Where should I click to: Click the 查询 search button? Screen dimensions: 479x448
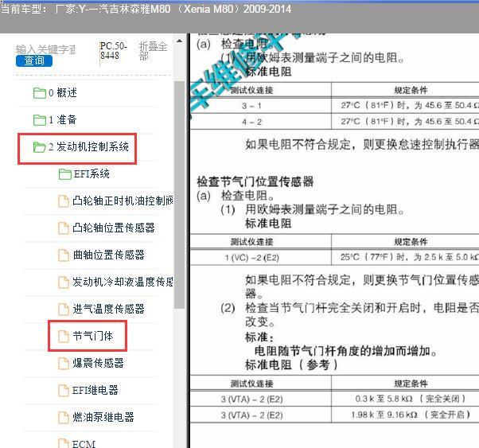34,60
